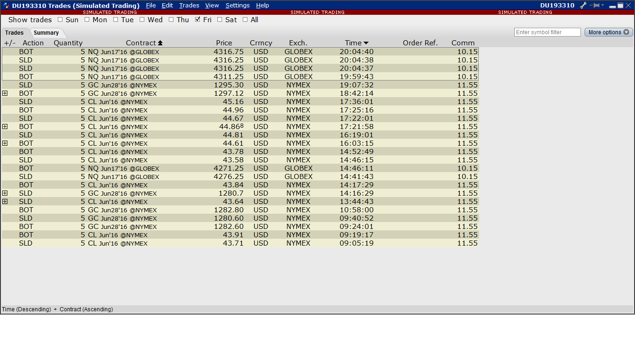Click the NQ price 4276.25 cell
Screen dimensions: 635x364
pos(228,177)
